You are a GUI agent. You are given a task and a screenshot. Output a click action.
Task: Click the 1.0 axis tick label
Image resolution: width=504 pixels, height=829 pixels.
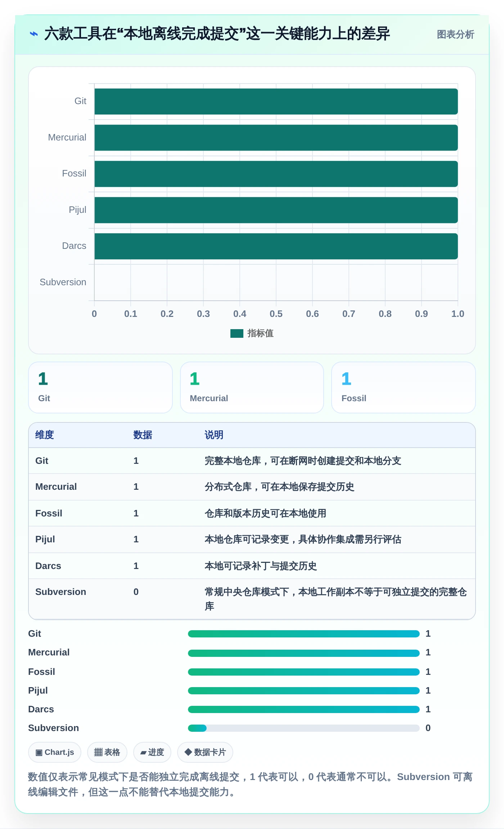click(458, 314)
